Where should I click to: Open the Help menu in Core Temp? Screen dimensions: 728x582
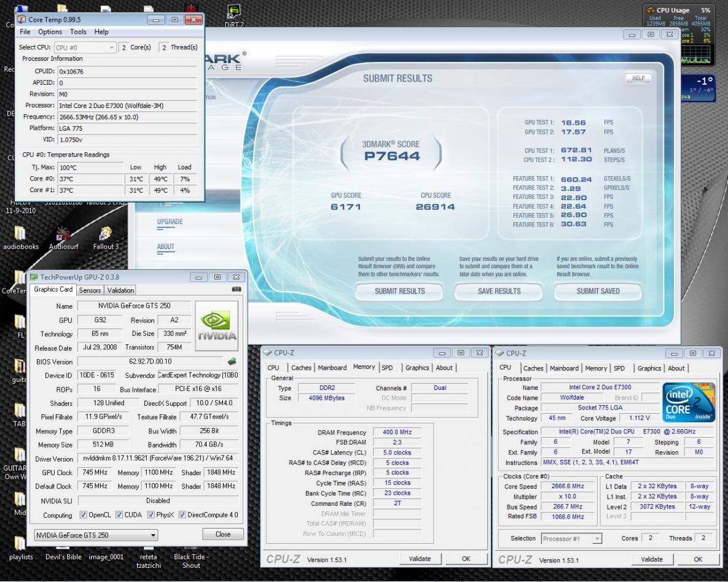click(101, 31)
